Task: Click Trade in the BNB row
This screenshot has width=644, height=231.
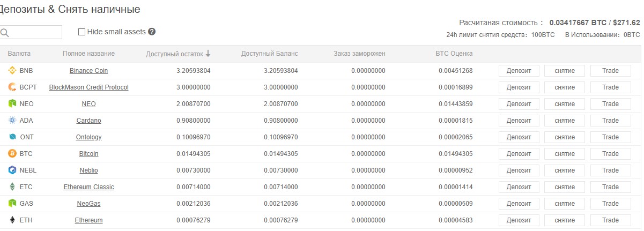Action: pyautogui.click(x=611, y=71)
